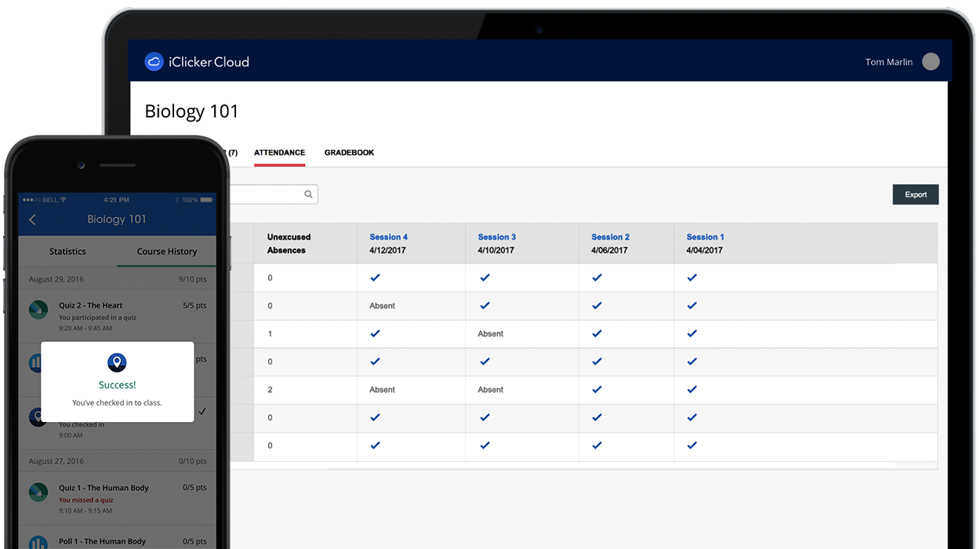The height and width of the screenshot is (549, 980).
Task: Select the Course History tab on the phone
Action: 167,252
